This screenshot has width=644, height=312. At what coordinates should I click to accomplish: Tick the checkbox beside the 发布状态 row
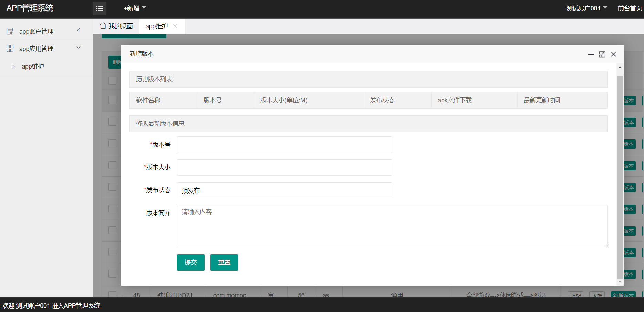click(x=112, y=187)
